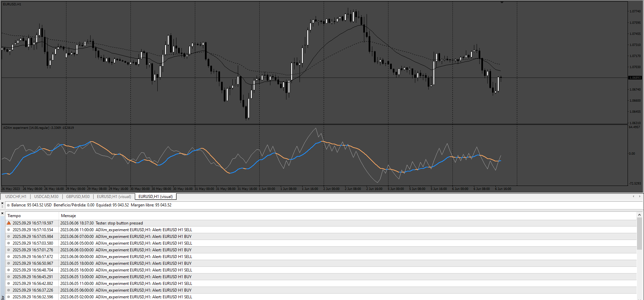Click the current price label 1.06893
This screenshot has height=300, width=644.
[x=635, y=78]
